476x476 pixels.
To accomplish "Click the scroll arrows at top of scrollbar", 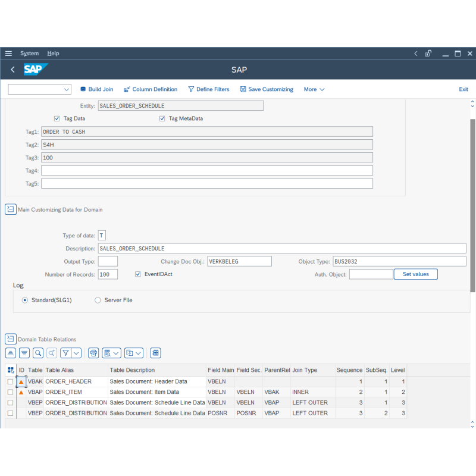I will 472,104.
